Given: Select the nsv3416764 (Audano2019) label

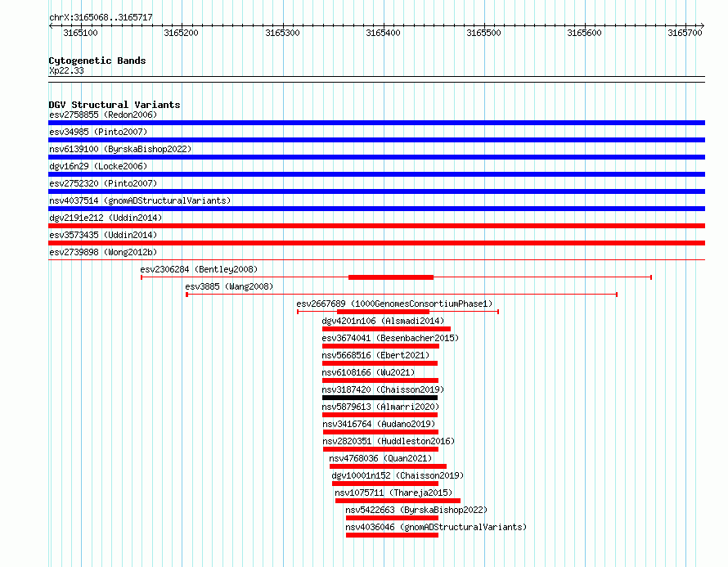Looking at the screenshot, I should click(x=379, y=424).
